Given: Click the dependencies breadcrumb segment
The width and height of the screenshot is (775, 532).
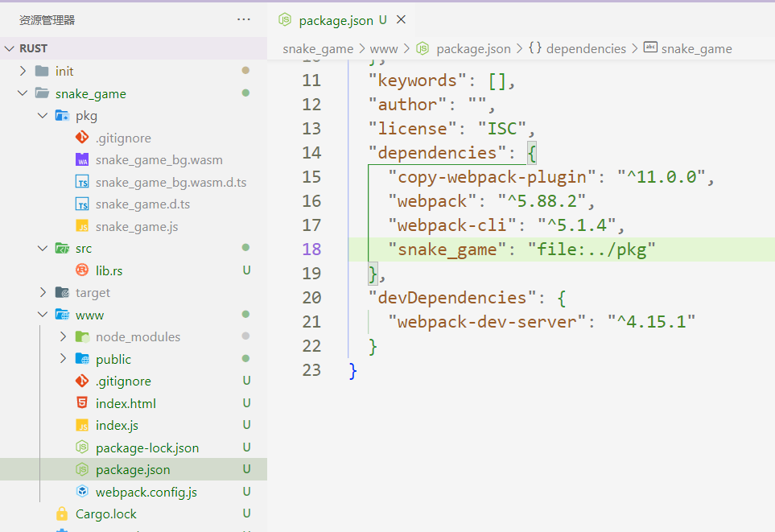Looking at the screenshot, I should point(585,49).
